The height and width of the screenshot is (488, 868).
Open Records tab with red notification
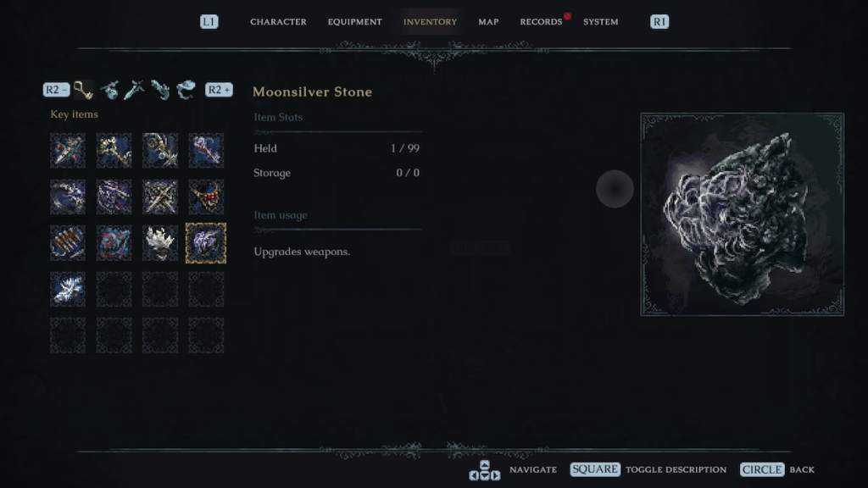click(x=541, y=21)
